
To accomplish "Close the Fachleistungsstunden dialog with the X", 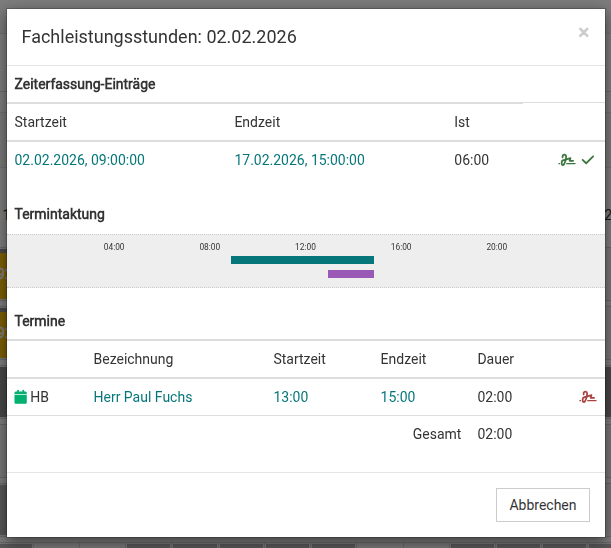I will coord(583,33).
